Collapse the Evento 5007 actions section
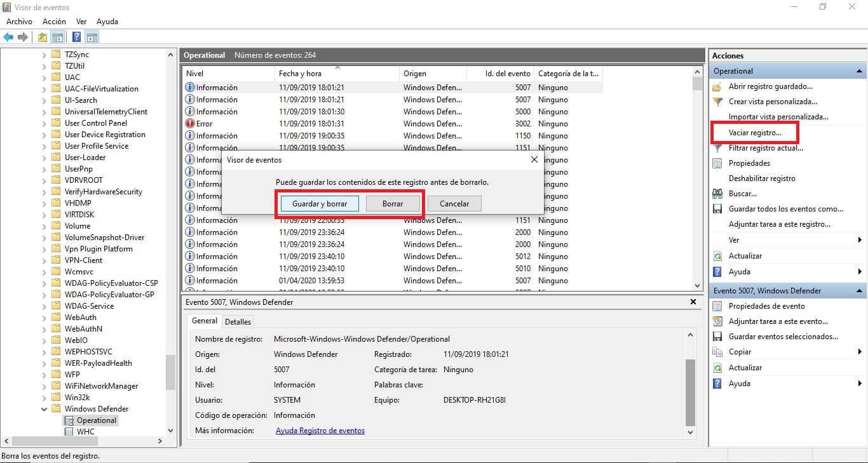 (859, 291)
